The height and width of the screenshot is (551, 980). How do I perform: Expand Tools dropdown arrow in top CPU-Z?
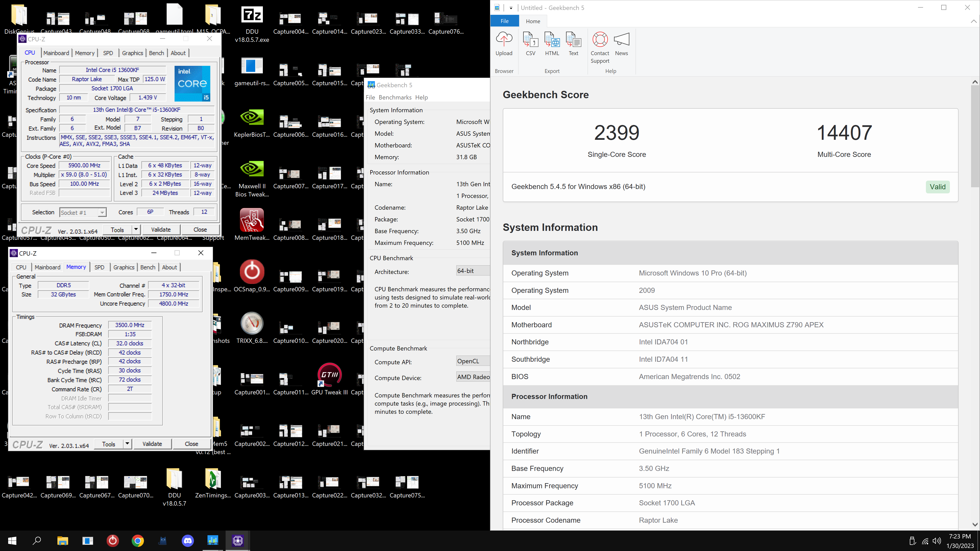136,229
